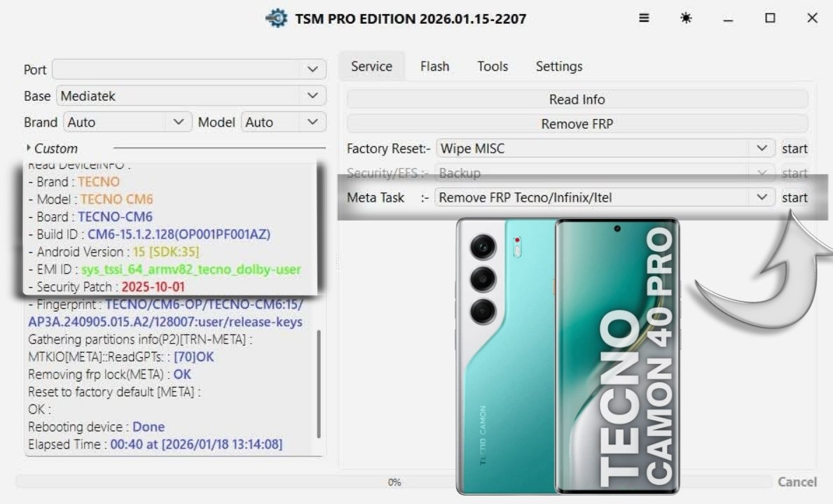Switch to the Flash tab

tap(434, 66)
